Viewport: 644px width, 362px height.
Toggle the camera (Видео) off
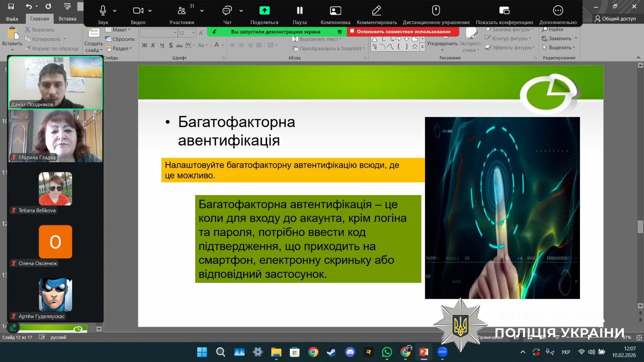[x=138, y=11]
